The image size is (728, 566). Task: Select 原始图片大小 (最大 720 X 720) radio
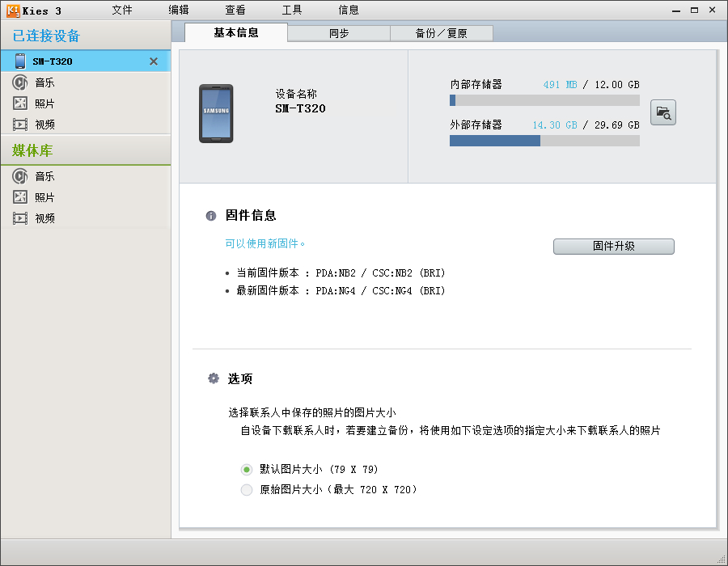[x=247, y=489]
